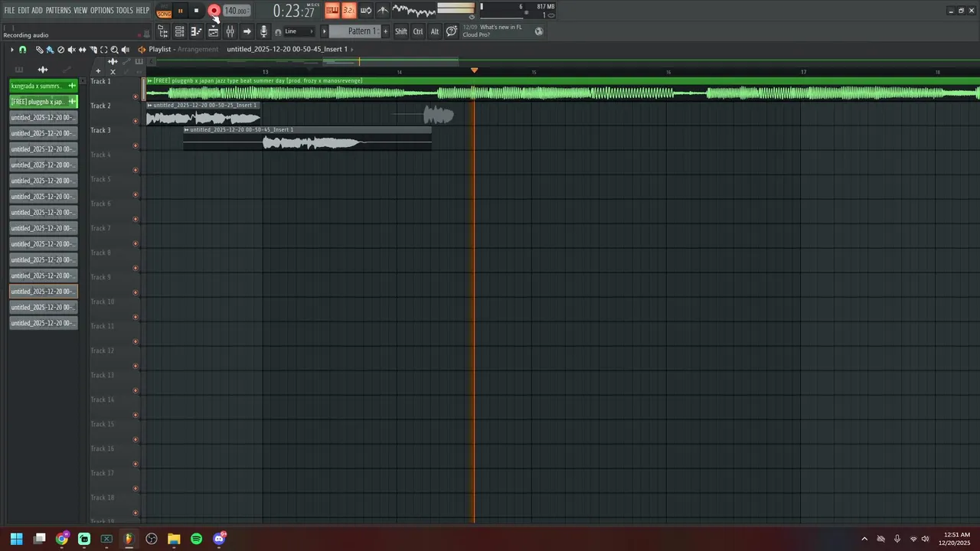Open the HELP menu
Viewport: 980px width, 551px height.
pos(142,11)
